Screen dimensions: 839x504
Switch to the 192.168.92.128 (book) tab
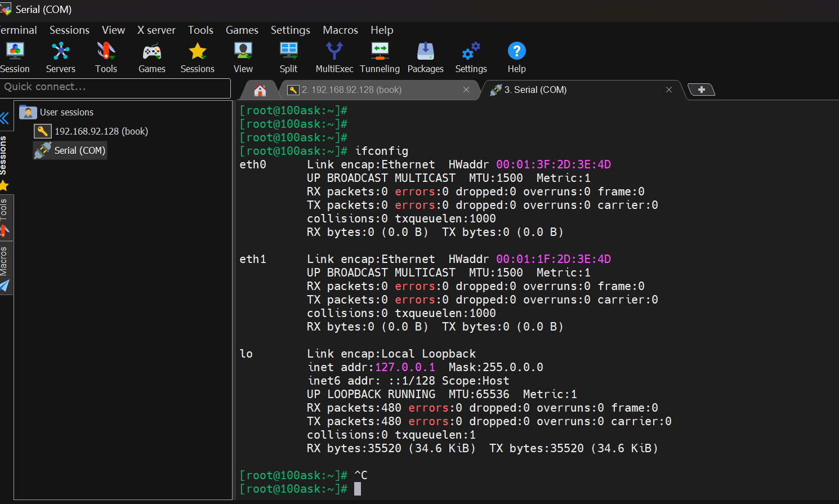(351, 90)
